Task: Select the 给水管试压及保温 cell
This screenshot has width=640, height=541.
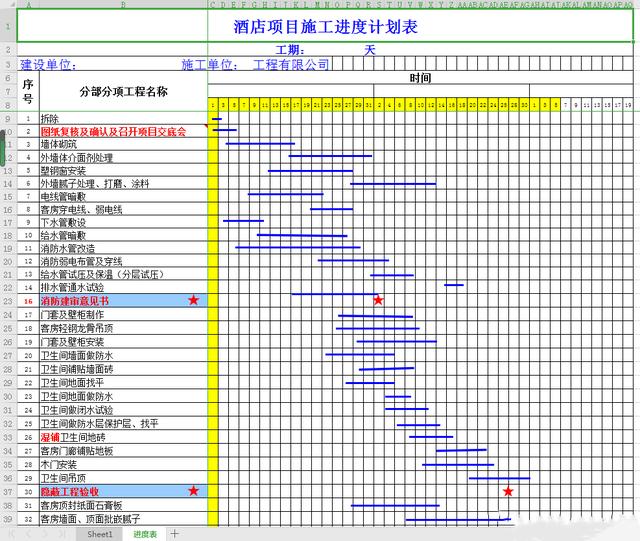Action: [124, 274]
